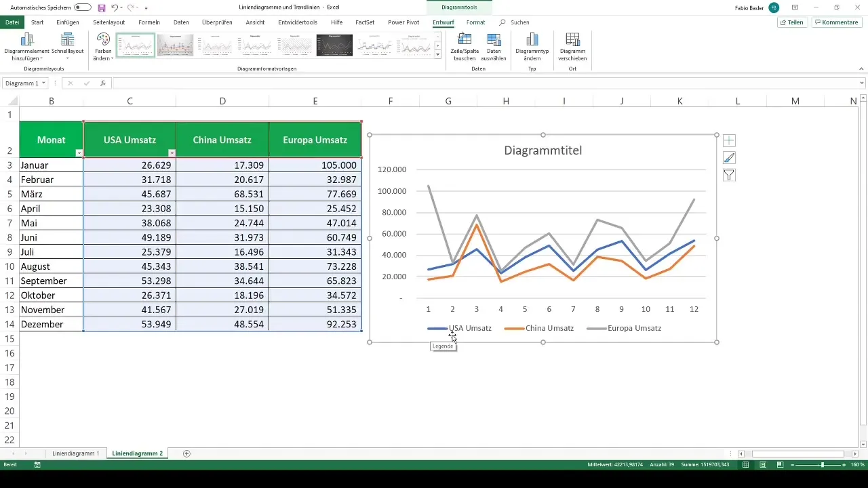
Task: Click the formula bar Cancel X icon
Action: tap(70, 83)
